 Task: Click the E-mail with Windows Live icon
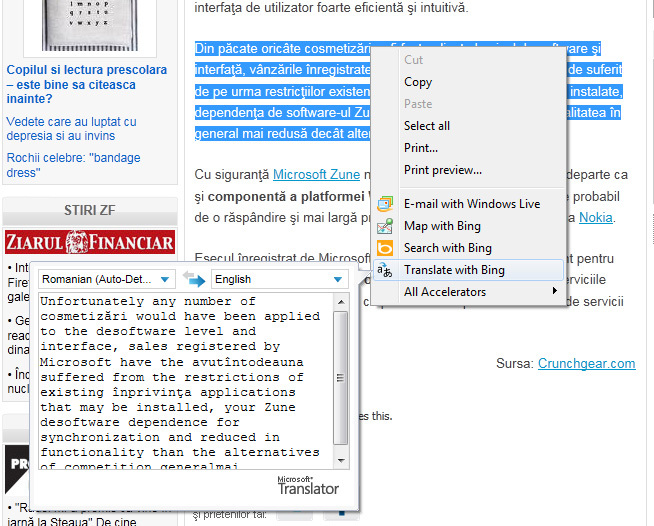click(x=385, y=204)
